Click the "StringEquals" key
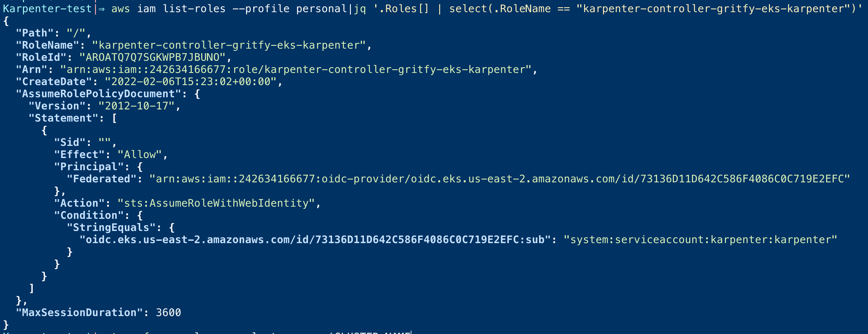Screen dimensions: 868x334 click(x=111, y=227)
